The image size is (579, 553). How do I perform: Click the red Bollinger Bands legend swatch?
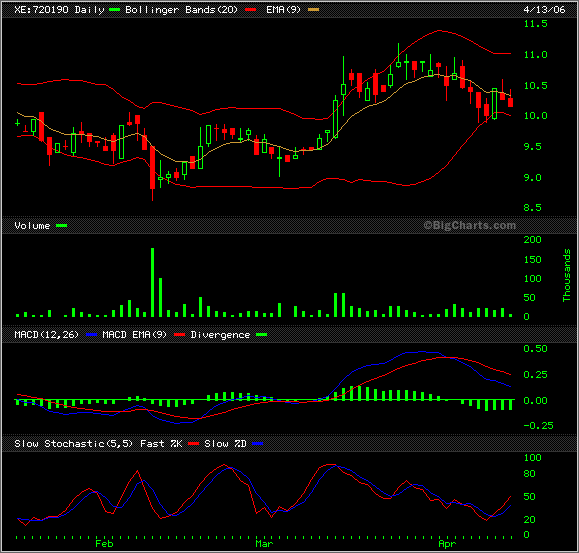[250, 10]
